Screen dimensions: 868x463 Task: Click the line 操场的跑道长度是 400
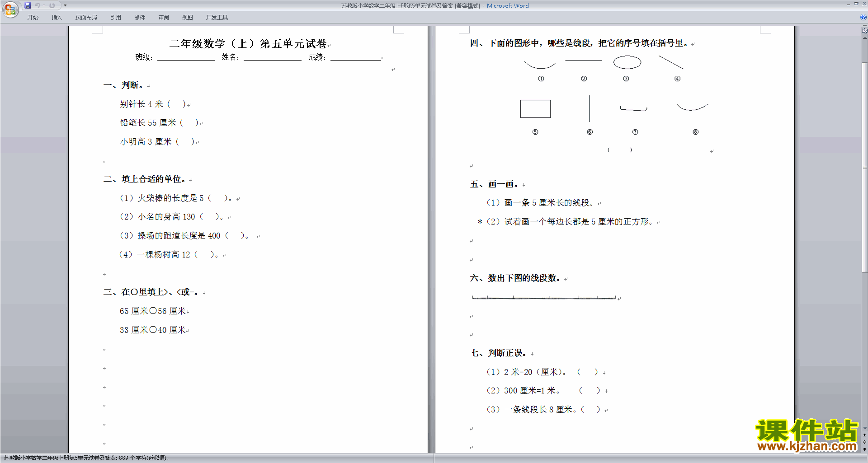(184, 236)
